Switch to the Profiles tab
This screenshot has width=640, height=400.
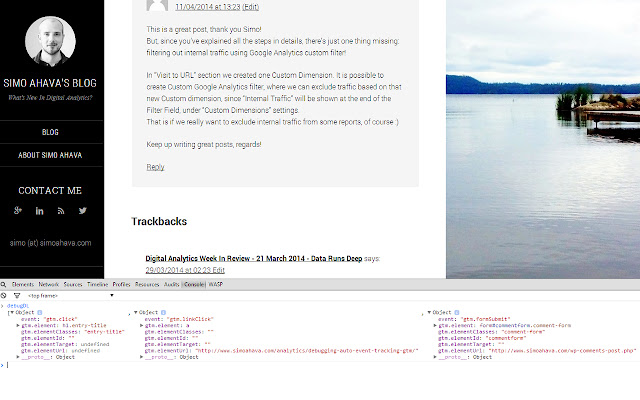point(121,284)
